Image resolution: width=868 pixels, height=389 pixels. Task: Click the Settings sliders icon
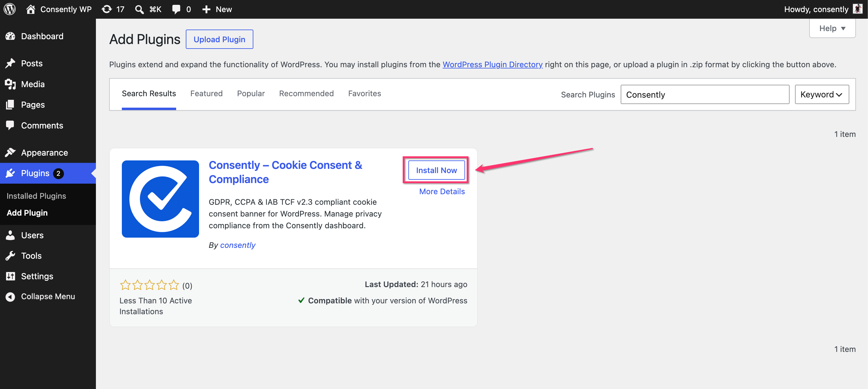(10, 276)
